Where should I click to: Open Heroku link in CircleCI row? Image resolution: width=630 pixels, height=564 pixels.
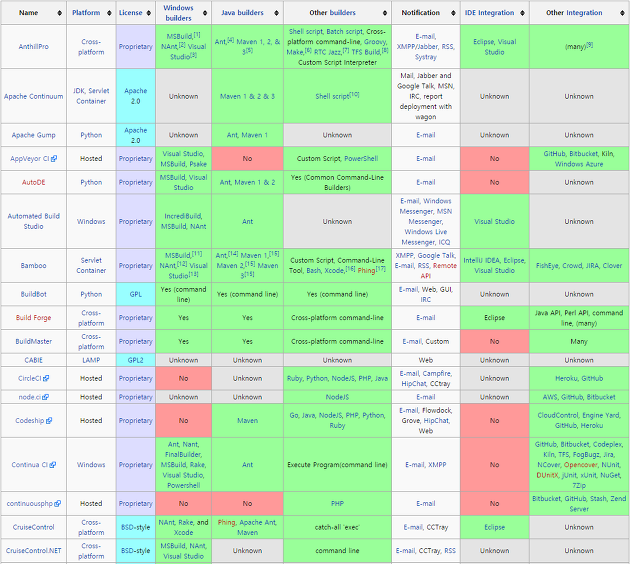click(567, 378)
